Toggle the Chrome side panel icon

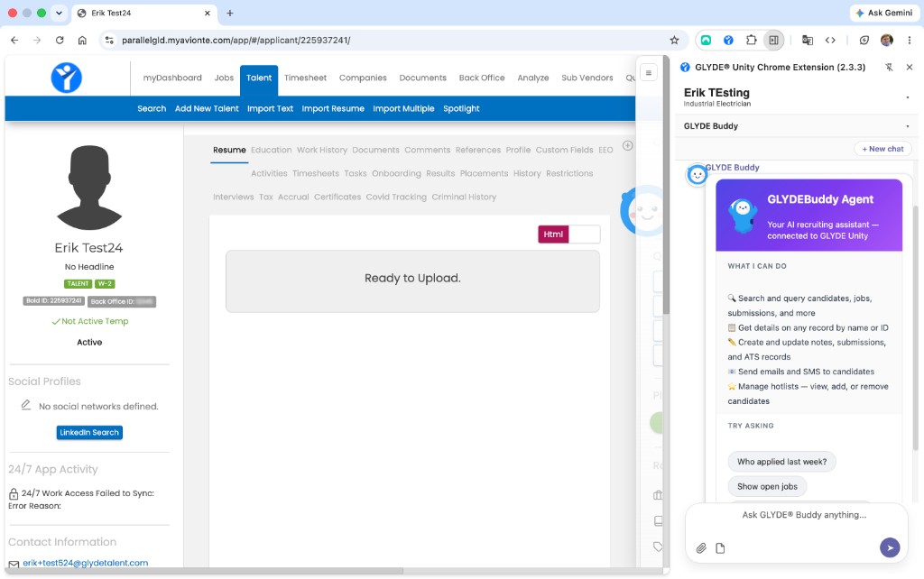(773, 40)
